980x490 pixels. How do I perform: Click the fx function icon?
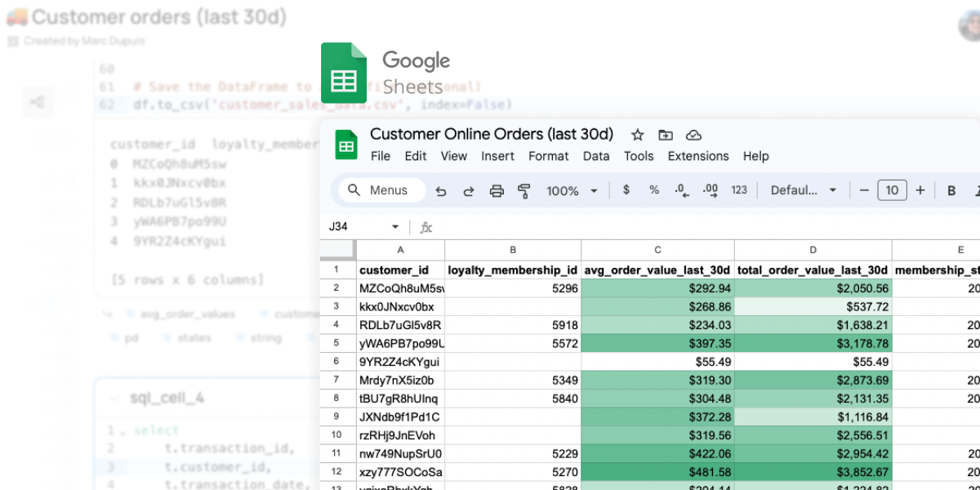coord(426,227)
